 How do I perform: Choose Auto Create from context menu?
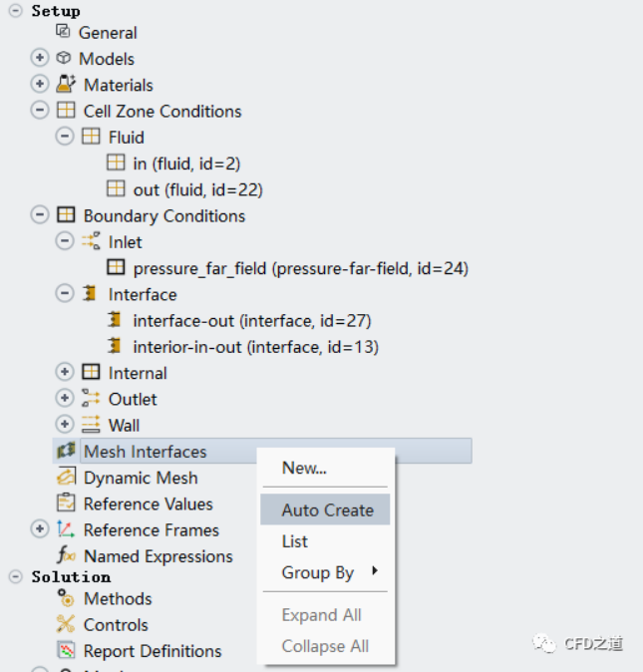pyautogui.click(x=327, y=509)
